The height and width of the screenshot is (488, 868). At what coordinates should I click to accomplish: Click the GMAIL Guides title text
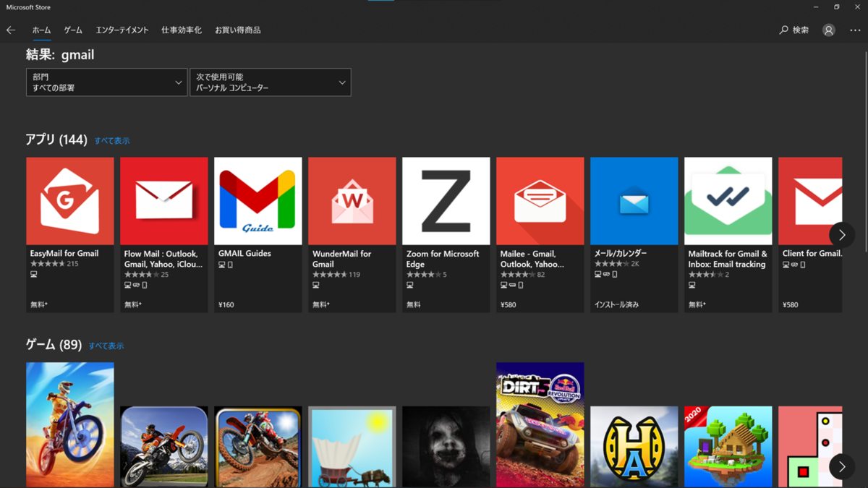point(244,254)
